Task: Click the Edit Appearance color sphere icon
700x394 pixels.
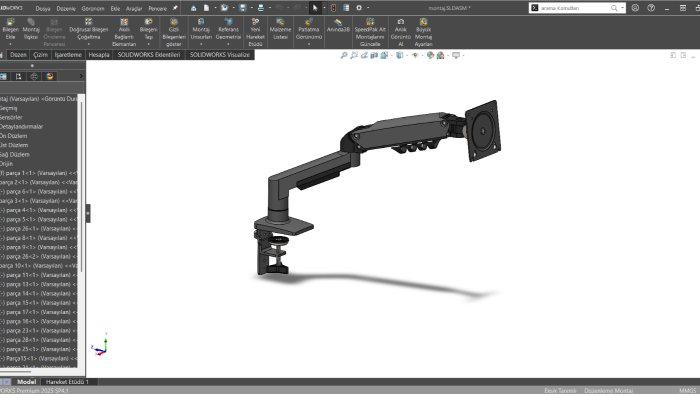Action: pyautogui.click(x=430, y=55)
